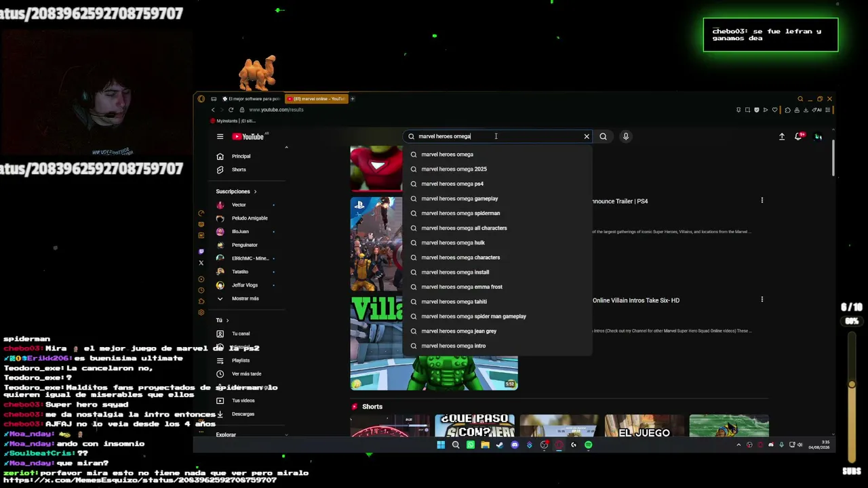This screenshot has width=868, height=488.
Task: Open Spotify from the taskbar
Action: coord(589,445)
